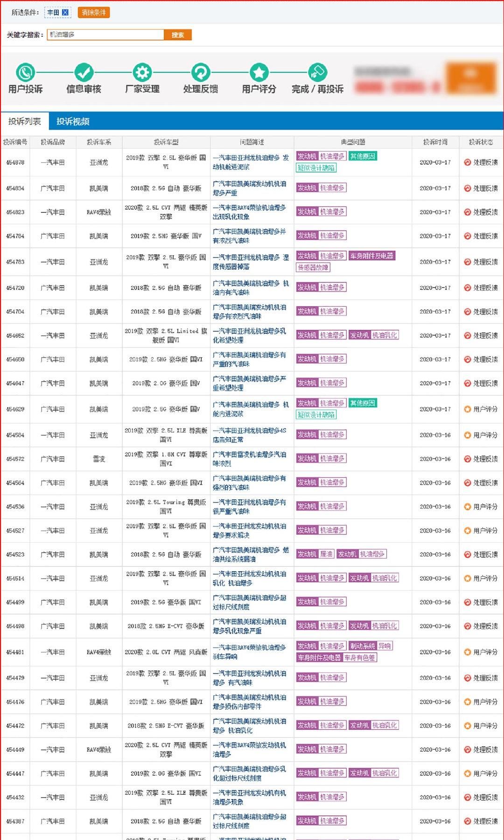Click 机油乳化 tag in row 454447

point(385,773)
